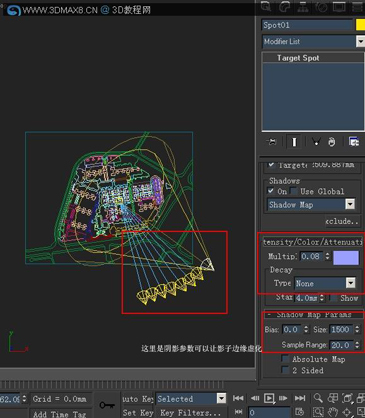
Task: Click the Multiplier value field
Action: tap(311, 256)
